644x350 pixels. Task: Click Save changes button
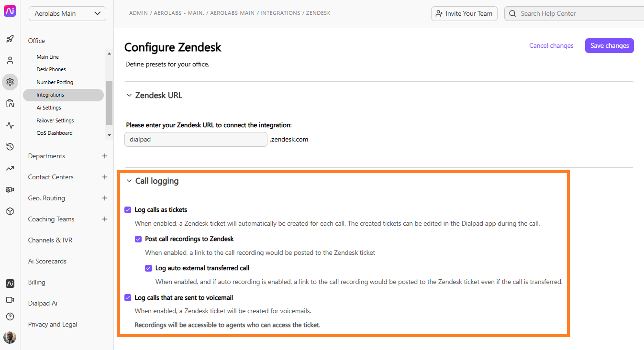[610, 45]
